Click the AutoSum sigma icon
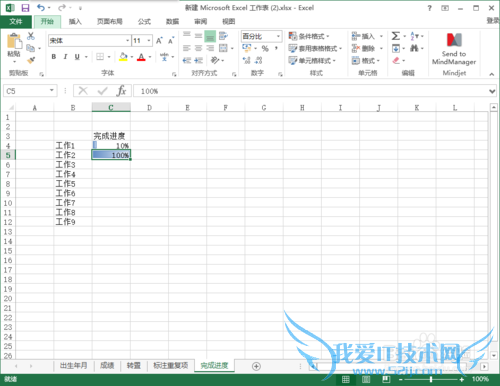Screen dimensions: 500x386 click(x=395, y=36)
